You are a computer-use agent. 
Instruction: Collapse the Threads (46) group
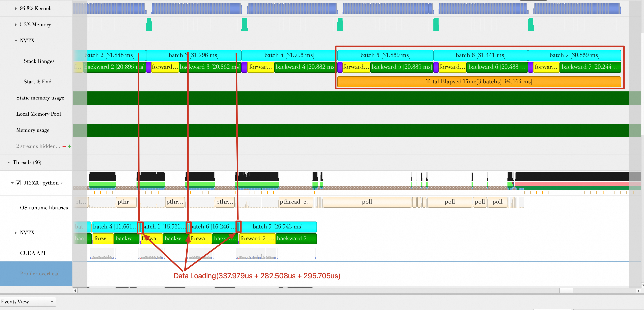[x=8, y=163]
